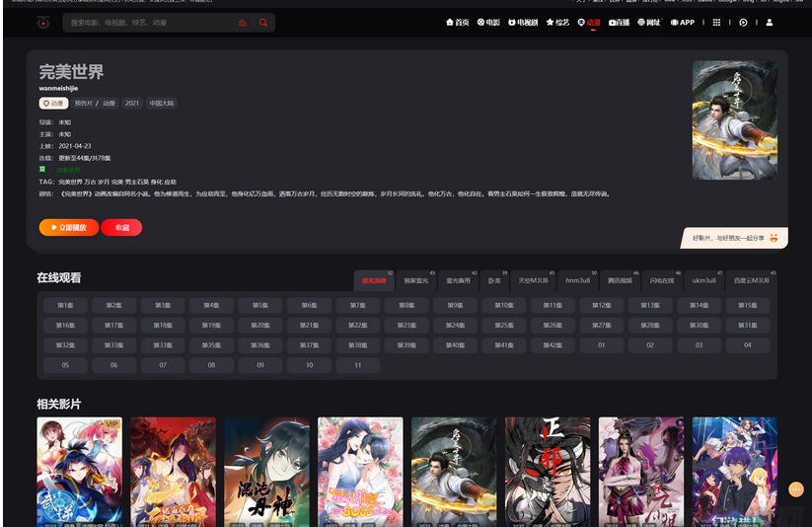This screenshot has width=812, height=527.
Task: Open the VIP-badged related anime thumbnail
Action: pyautogui.click(x=80, y=472)
